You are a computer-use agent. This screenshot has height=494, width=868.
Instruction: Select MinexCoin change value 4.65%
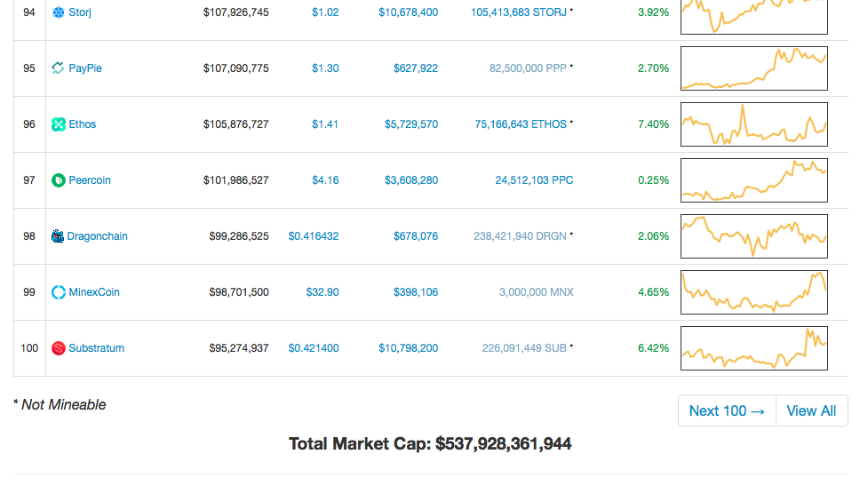pos(653,291)
